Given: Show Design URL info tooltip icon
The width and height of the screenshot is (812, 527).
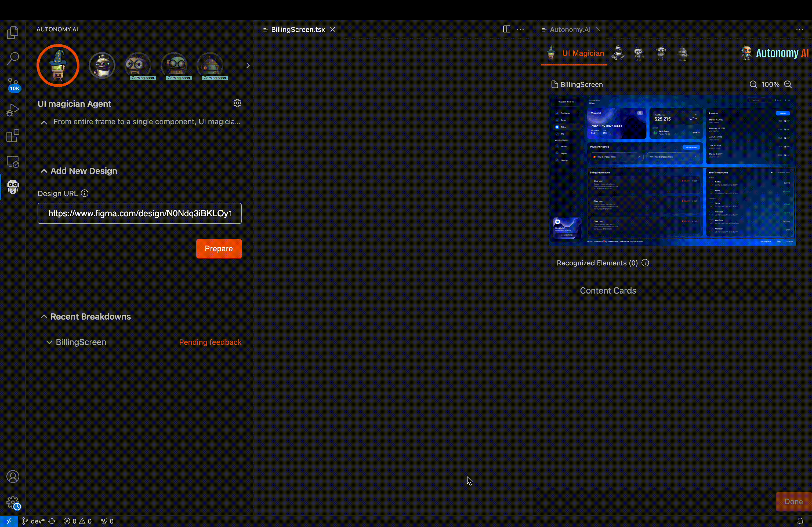Looking at the screenshot, I should 85,193.
